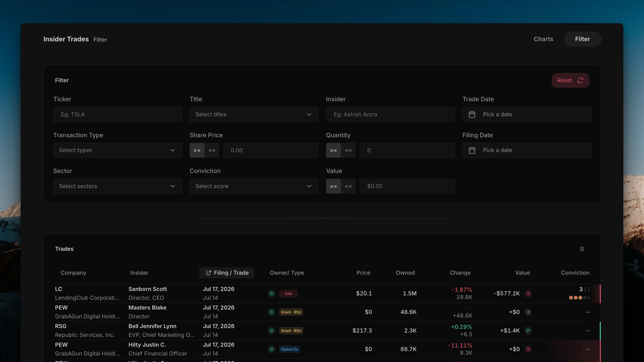Screen dimensions: 644x362
Task: Set Value operator to >=
Action: (x=333, y=186)
